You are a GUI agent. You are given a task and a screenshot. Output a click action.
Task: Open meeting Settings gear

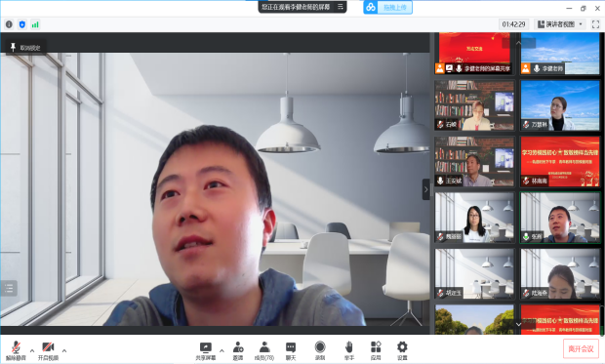click(x=402, y=350)
